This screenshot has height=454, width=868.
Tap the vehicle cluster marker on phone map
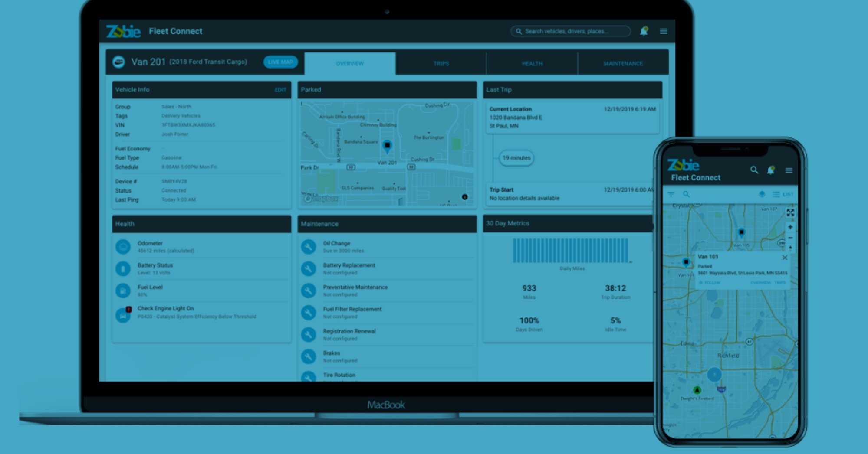coord(714,374)
